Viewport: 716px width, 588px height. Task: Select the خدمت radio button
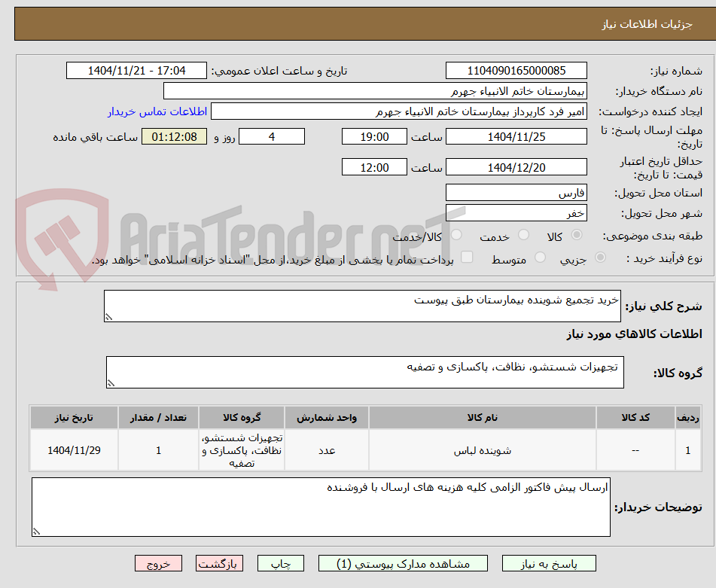click(523, 235)
